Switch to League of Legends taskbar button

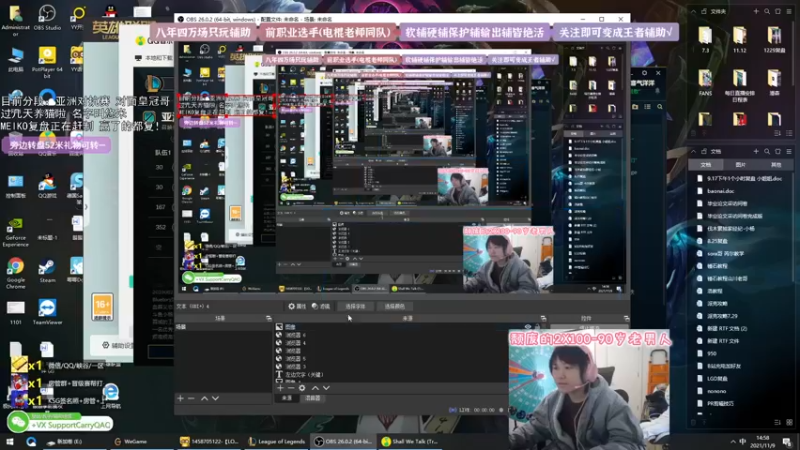(x=277, y=441)
